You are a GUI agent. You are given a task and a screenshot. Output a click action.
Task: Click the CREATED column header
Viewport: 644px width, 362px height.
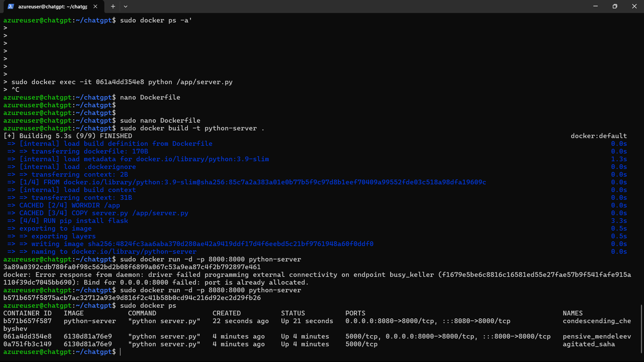click(x=226, y=313)
